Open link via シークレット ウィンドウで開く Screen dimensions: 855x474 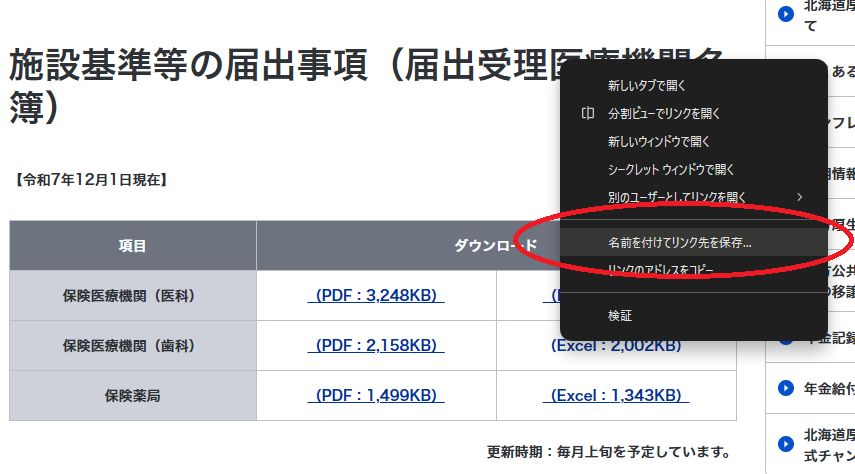click(671, 170)
